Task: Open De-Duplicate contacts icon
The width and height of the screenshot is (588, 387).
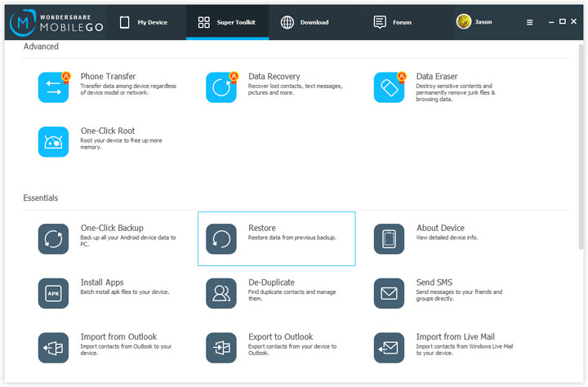Action: click(221, 293)
